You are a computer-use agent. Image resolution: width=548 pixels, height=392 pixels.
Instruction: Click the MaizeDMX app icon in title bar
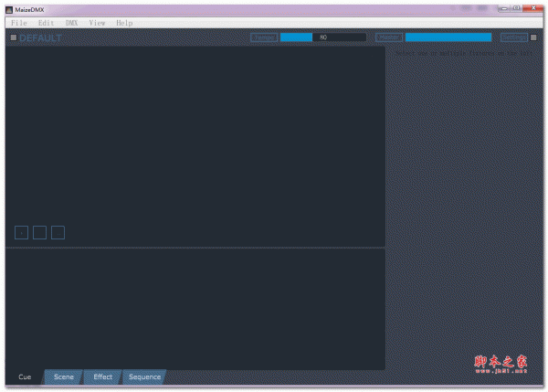8,9
